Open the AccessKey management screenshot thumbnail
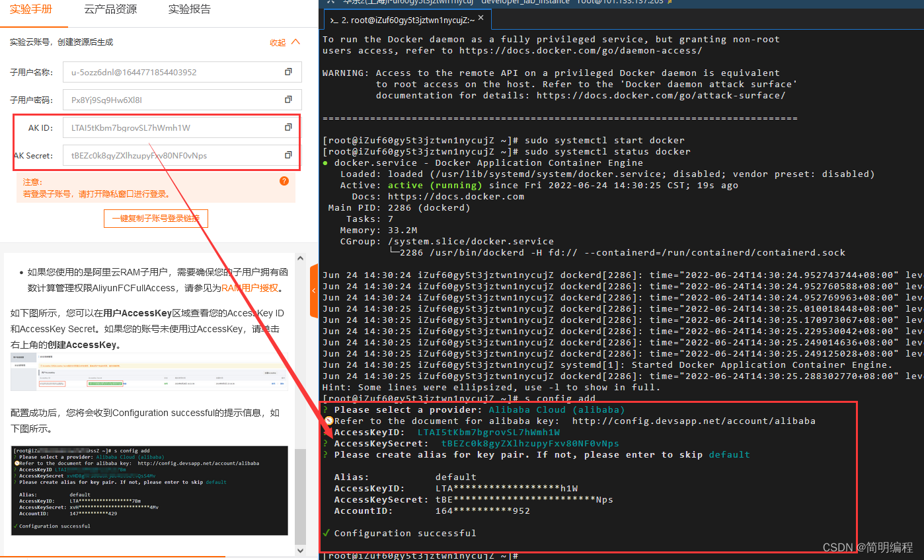Viewport: 924px width, 560px height. click(x=149, y=373)
